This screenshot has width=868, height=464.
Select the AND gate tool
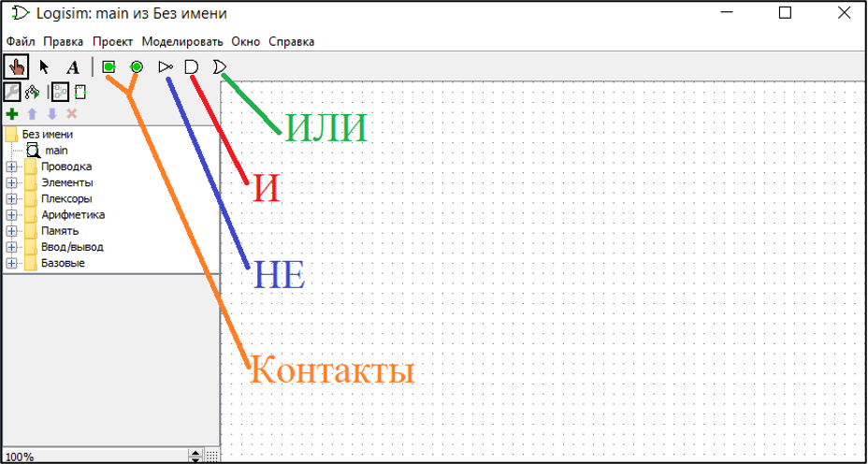point(191,67)
